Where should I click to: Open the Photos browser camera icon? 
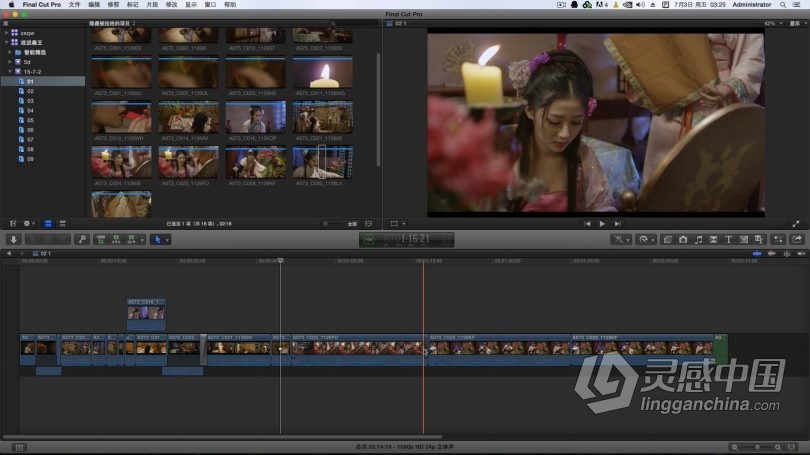[x=683, y=240]
